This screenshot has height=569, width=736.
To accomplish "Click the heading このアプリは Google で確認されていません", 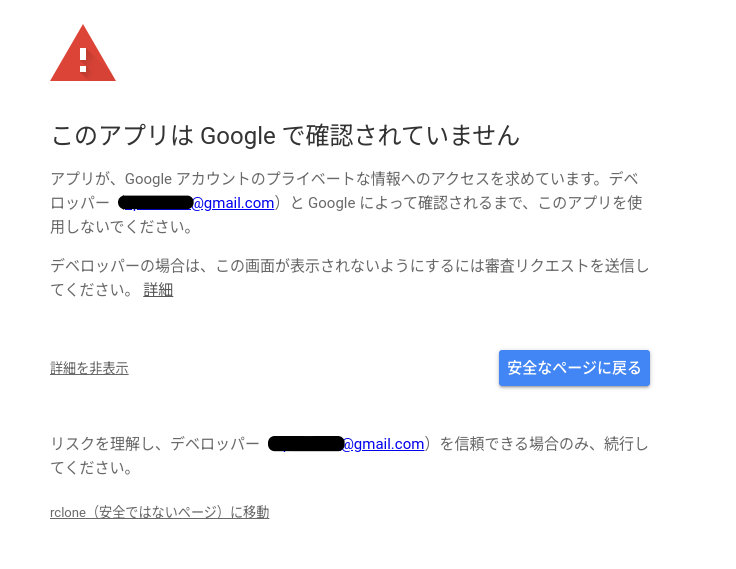I will click(x=285, y=136).
